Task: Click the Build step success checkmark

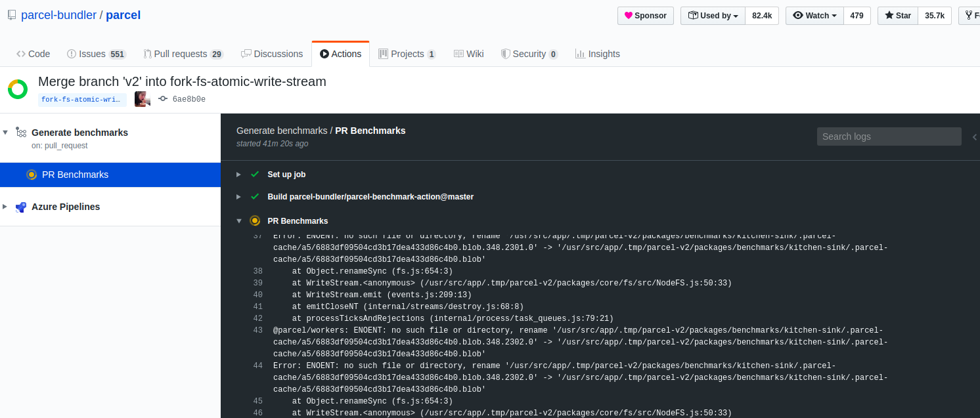Action: pos(255,197)
